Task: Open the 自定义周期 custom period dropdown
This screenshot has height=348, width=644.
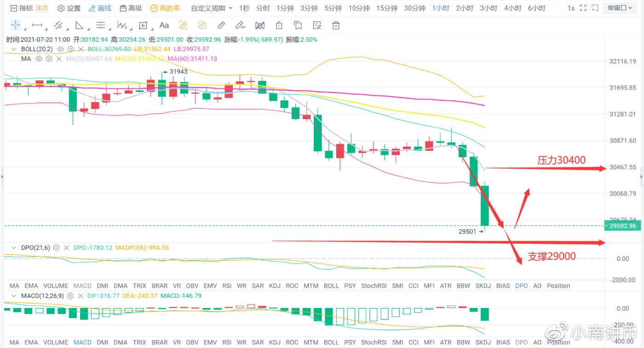Action: (x=212, y=8)
